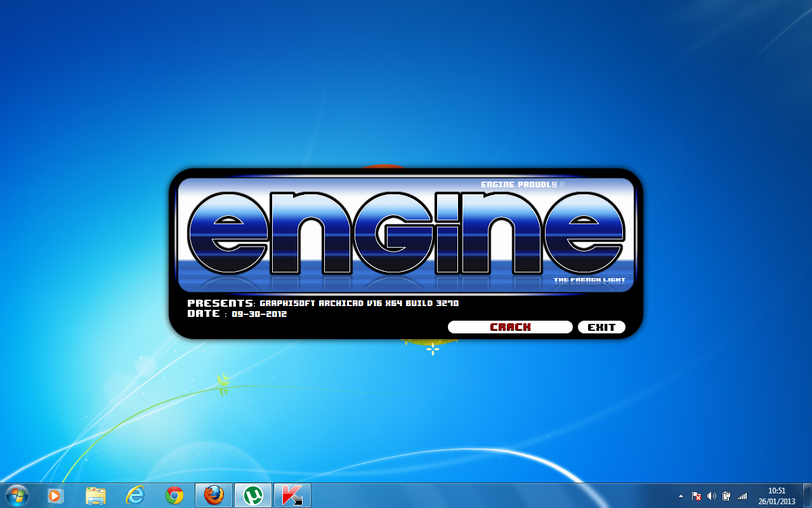Show hidden system tray icons
Viewport: 812px width, 508px height.
click(681, 496)
